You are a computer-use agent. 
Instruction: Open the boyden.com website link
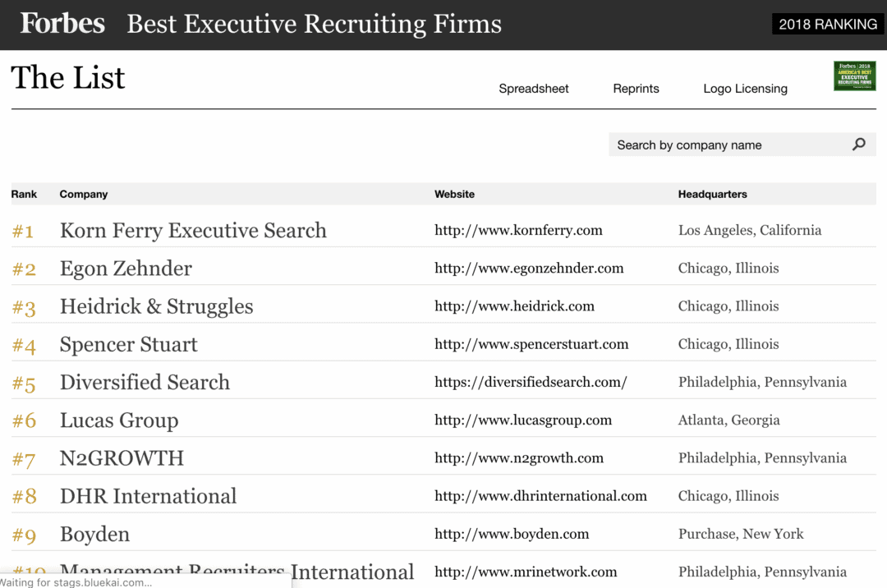511,534
